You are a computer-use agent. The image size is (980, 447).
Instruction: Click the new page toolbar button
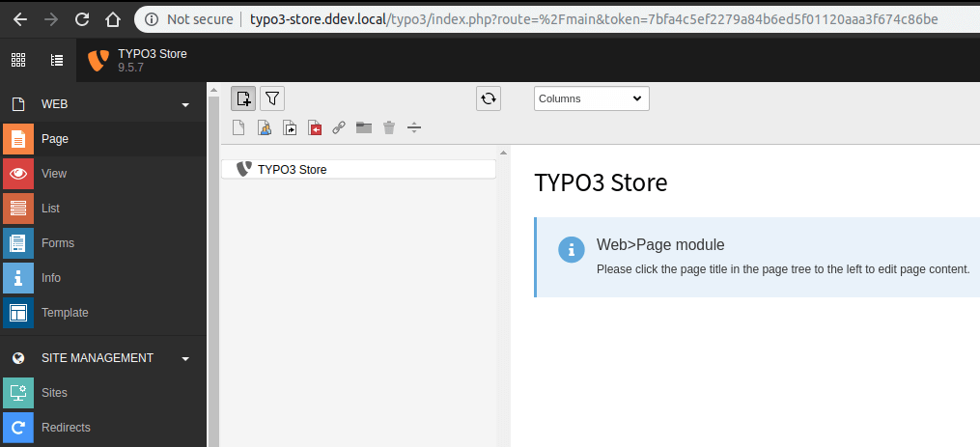click(243, 98)
